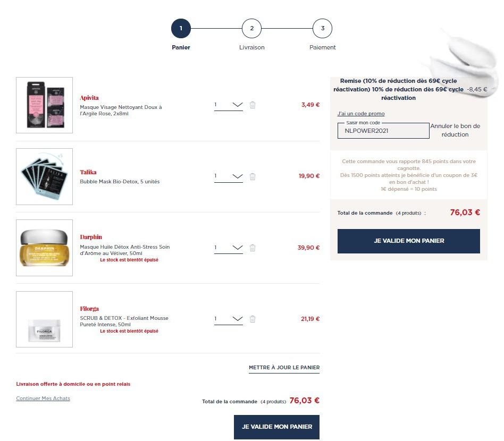Click bottom Je valide mon panier button
Viewport: 504px width, 441px height.
click(x=277, y=427)
